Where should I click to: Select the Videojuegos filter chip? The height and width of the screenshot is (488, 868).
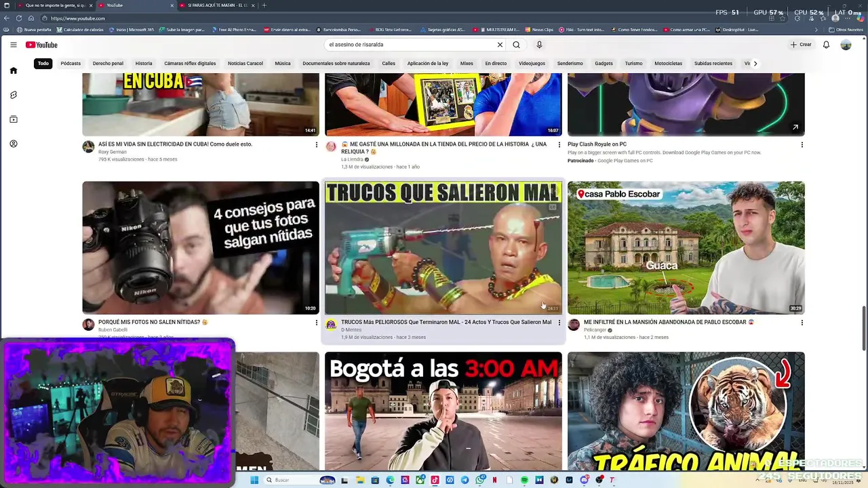click(532, 64)
